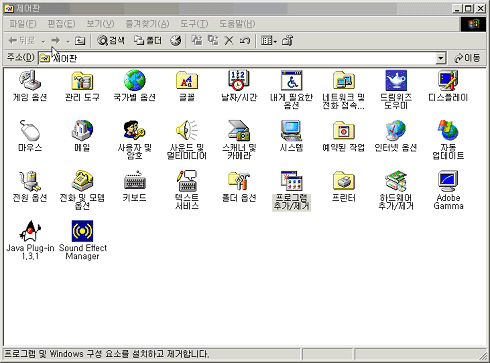The image size is (490, 363).
Task: Click the properties toolbar icon
Action: tap(287, 41)
